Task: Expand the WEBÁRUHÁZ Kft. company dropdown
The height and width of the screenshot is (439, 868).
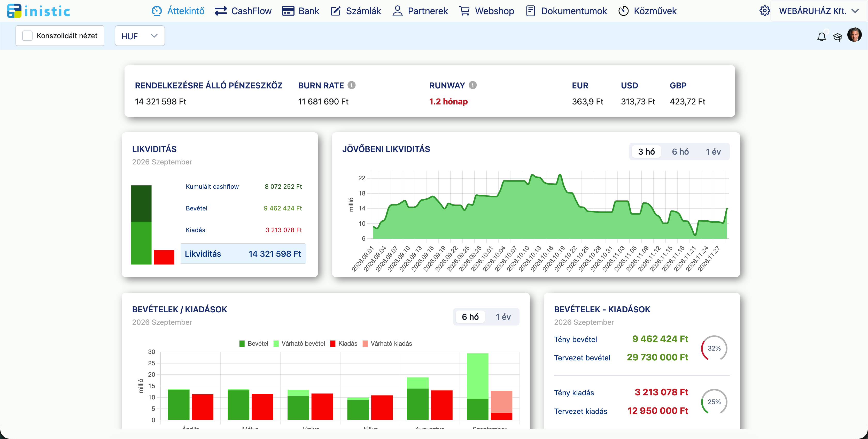Action: tap(819, 11)
